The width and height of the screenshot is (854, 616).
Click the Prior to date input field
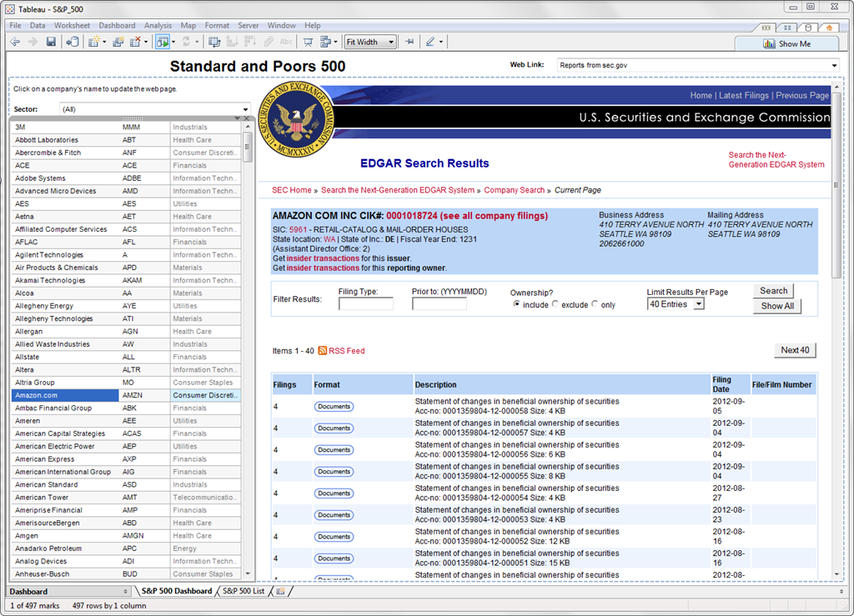[x=439, y=304]
